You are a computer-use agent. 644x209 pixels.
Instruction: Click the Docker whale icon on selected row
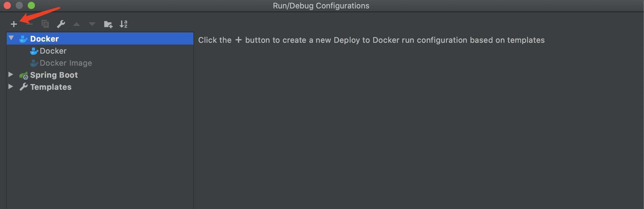tap(23, 39)
